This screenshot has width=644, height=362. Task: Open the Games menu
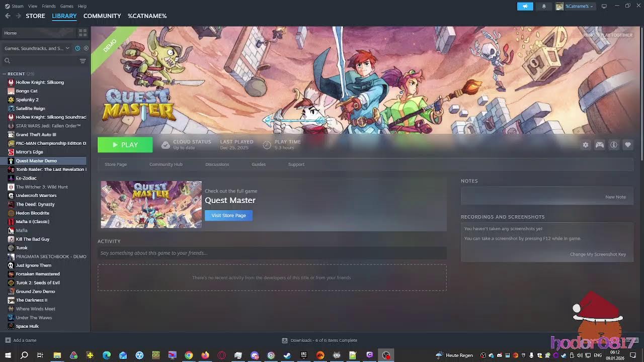pyautogui.click(x=67, y=6)
